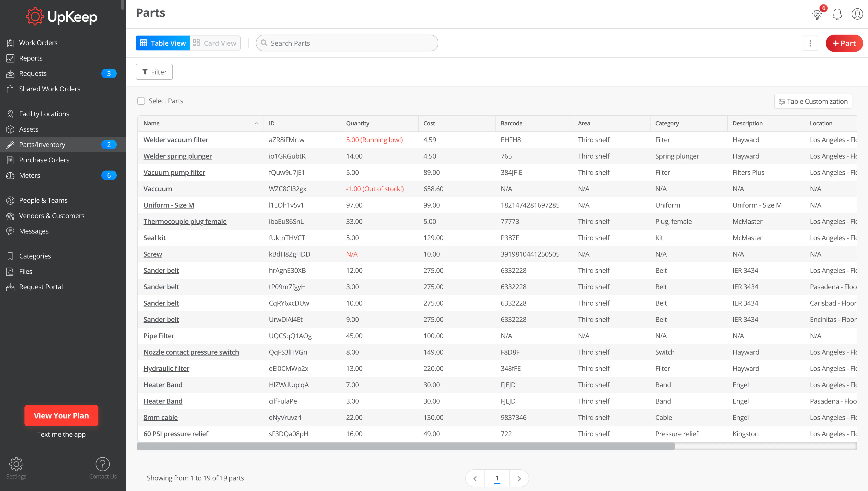The image size is (868, 491).
Task: Click the Files folder icon
Action: click(x=11, y=271)
